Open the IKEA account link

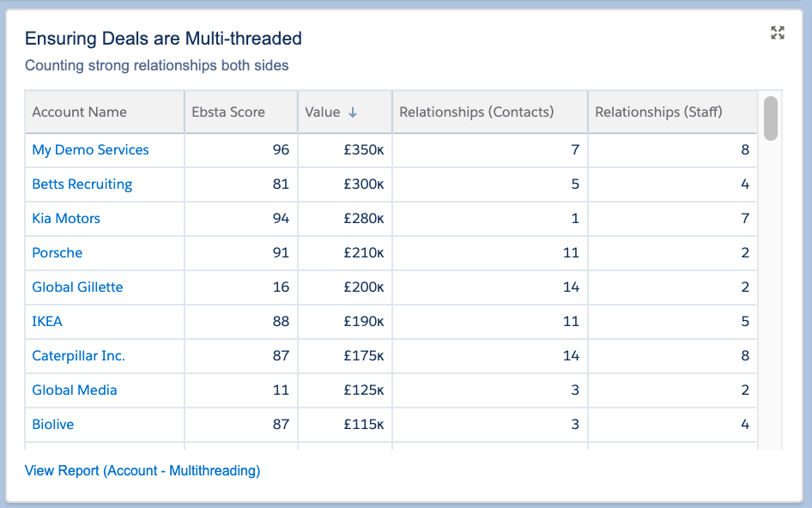[x=47, y=322]
